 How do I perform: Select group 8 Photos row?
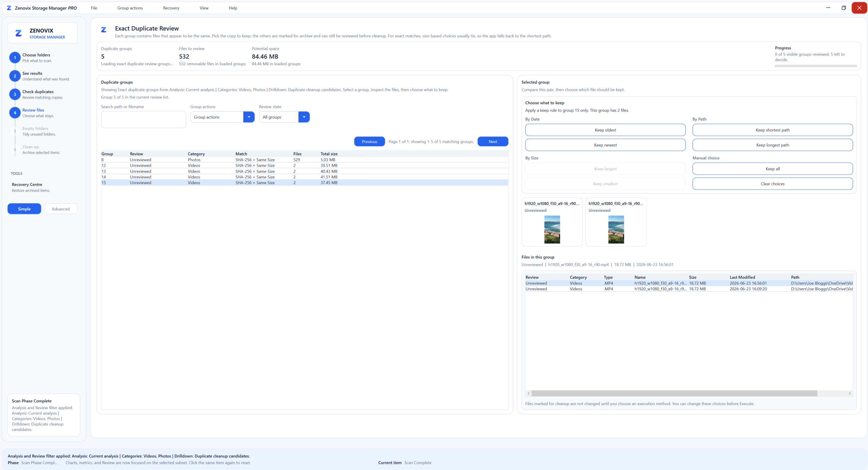pos(305,160)
